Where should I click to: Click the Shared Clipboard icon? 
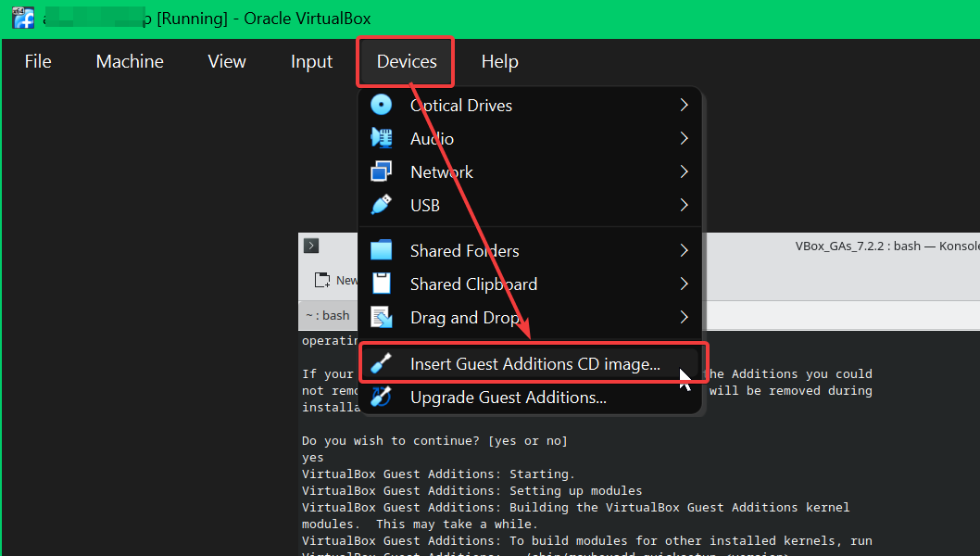coord(381,284)
